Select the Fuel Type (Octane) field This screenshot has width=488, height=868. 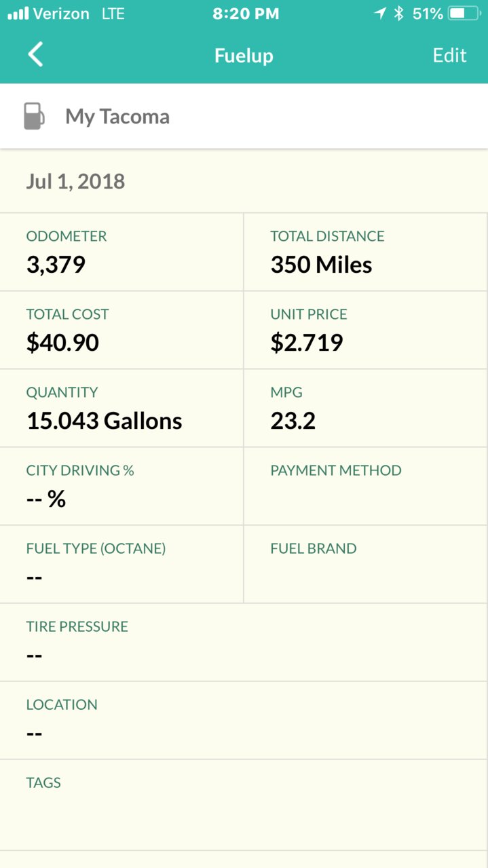coord(121,564)
